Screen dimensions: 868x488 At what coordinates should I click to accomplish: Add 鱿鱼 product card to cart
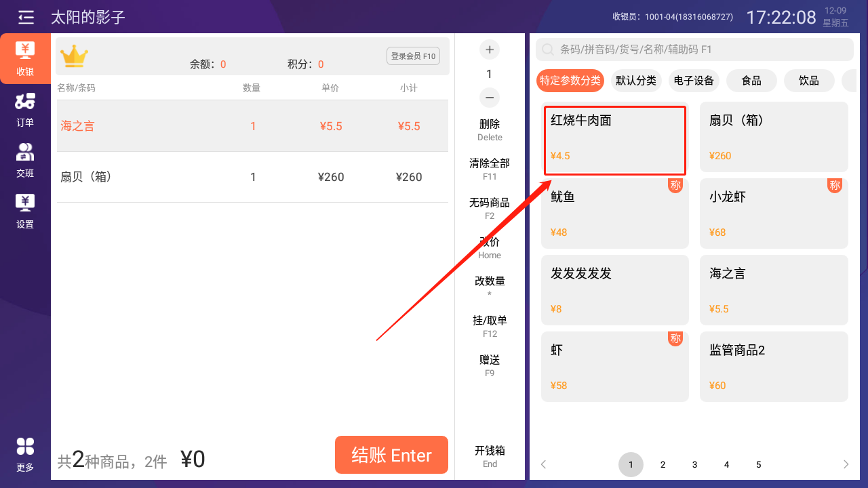[615, 213]
